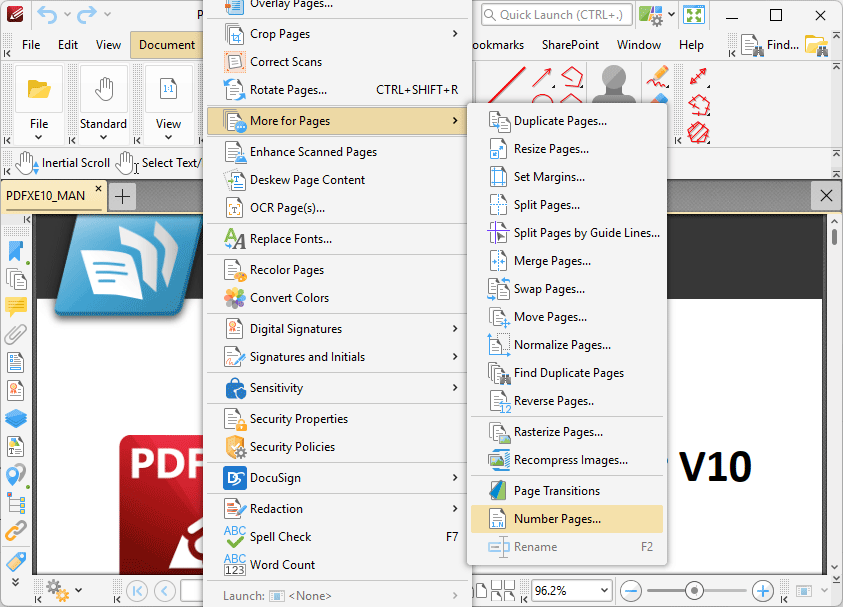The image size is (843, 607).
Task: Open the Help menu
Action: pyautogui.click(x=691, y=45)
